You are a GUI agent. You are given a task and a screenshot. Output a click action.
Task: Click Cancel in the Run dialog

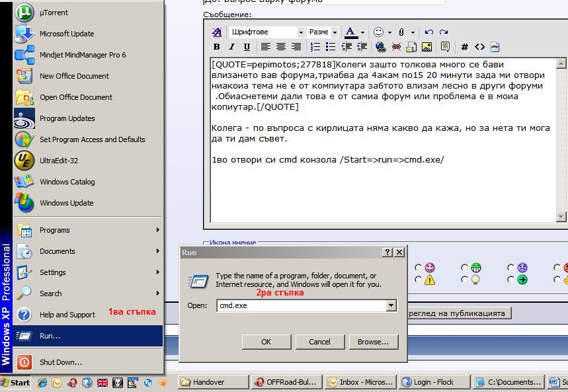pos(319,342)
